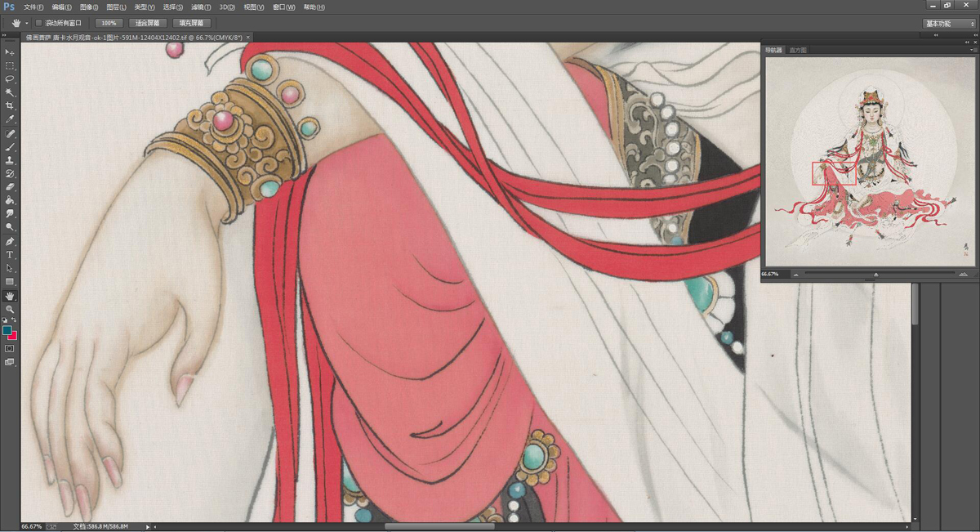Open the 图像(I) menu
The image size is (980, 532).
89,7
